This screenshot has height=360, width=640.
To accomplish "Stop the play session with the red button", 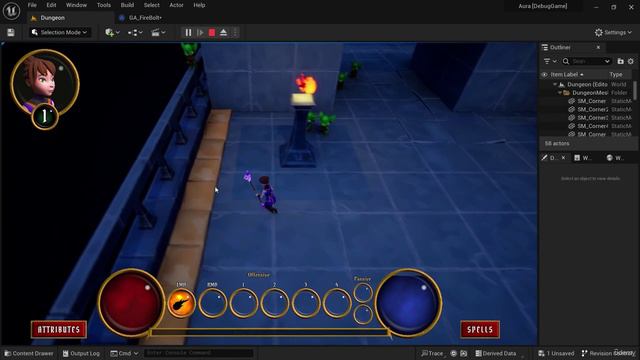I will 212,32.
